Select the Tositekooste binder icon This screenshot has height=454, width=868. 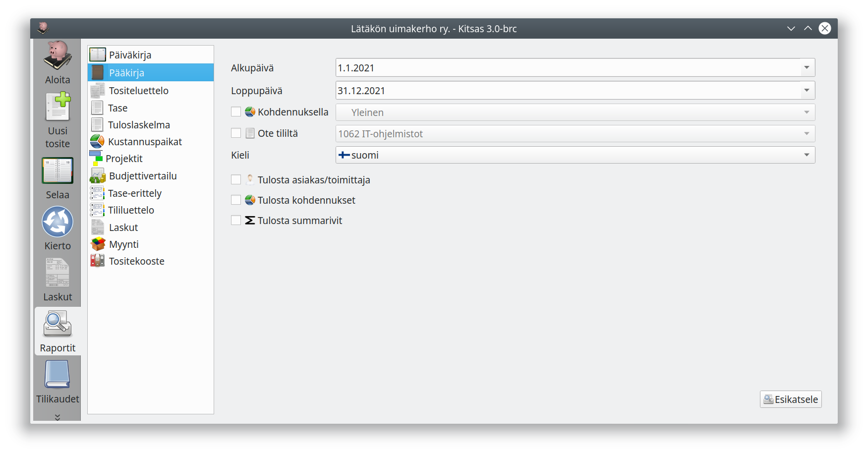pyautogui.click(x=98, y=261)
